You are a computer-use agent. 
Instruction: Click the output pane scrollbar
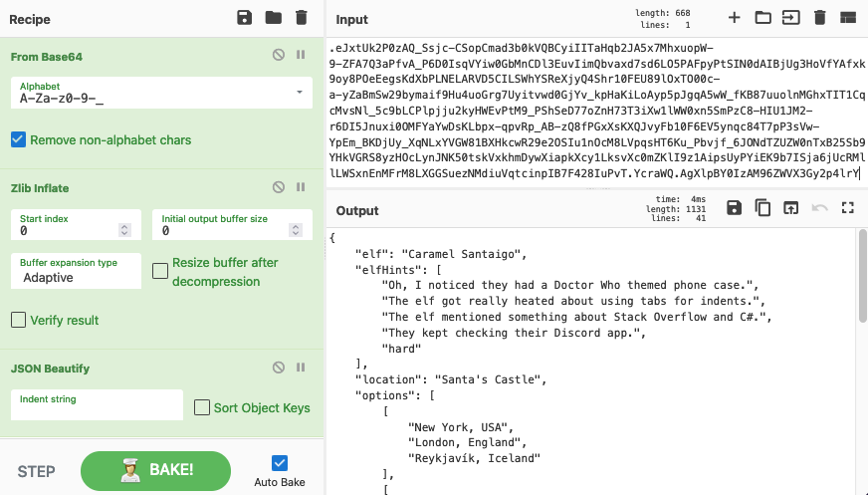pos(862,276)
